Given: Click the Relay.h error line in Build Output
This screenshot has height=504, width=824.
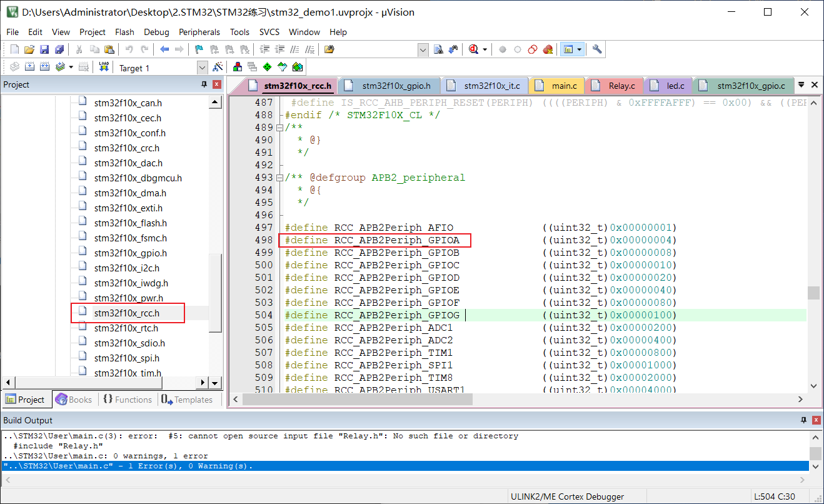Looking at the screenshot, I should pos(261,436).
